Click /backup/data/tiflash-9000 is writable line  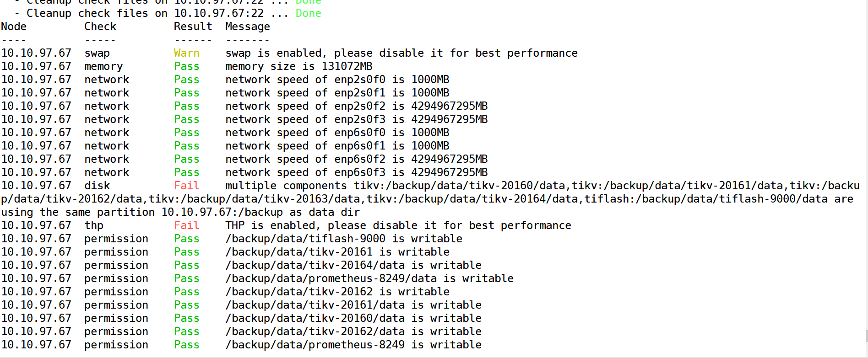pyautogui.click(x=344, y=239)
